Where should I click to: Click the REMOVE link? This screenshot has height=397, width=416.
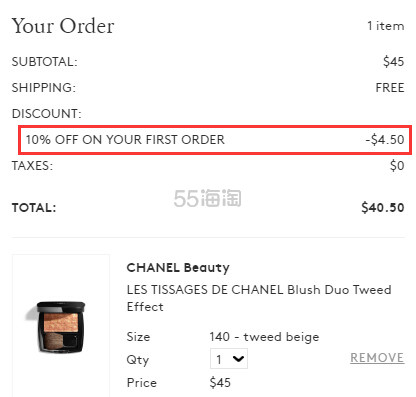click(x=377, y=358)
